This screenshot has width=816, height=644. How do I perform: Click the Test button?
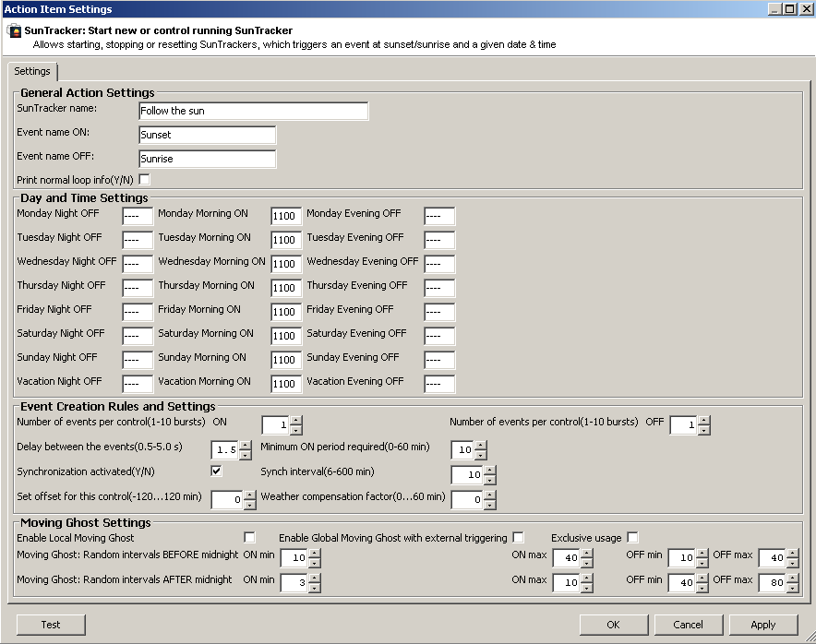[51, 625]
